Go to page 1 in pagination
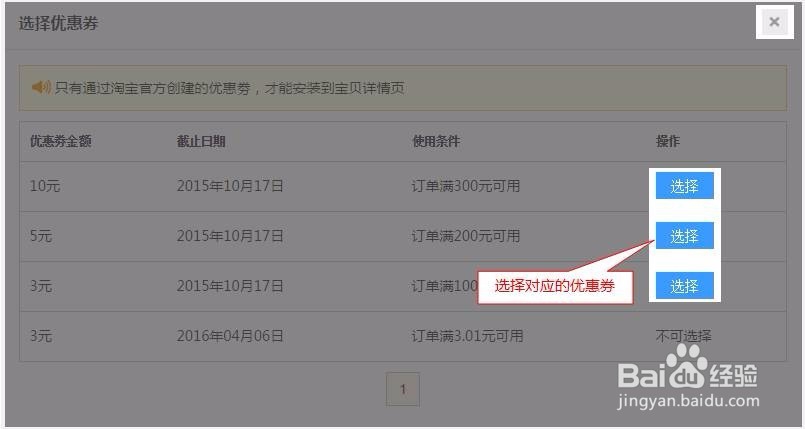This screenshot has width=805, height=429. click(402, 389)
